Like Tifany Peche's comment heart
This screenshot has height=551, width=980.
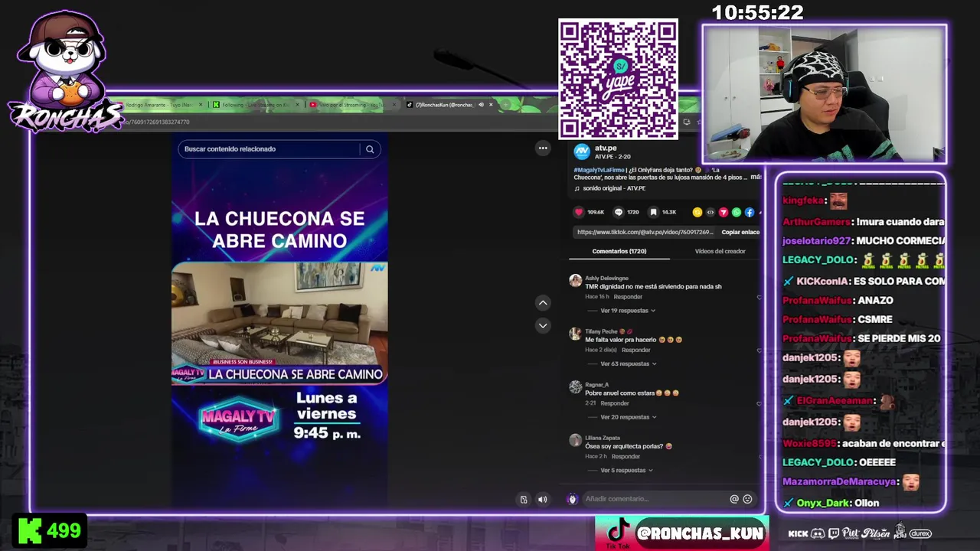click(x=759, y=350)
